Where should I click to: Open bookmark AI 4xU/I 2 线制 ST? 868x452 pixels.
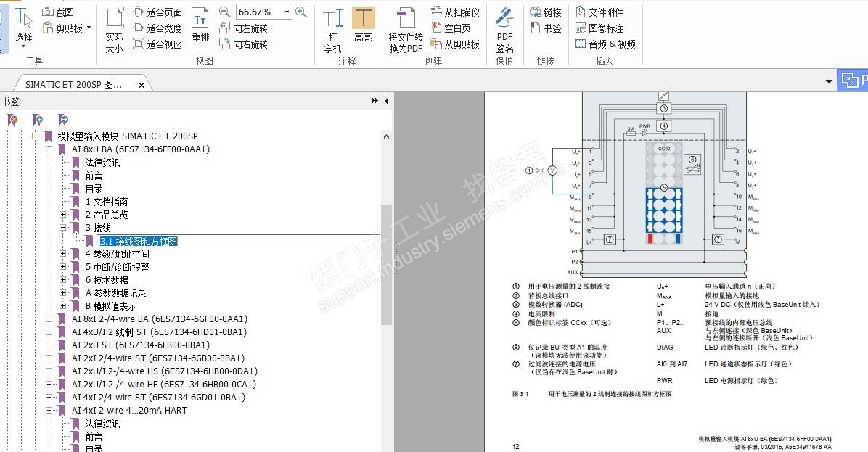click(160, 332)
